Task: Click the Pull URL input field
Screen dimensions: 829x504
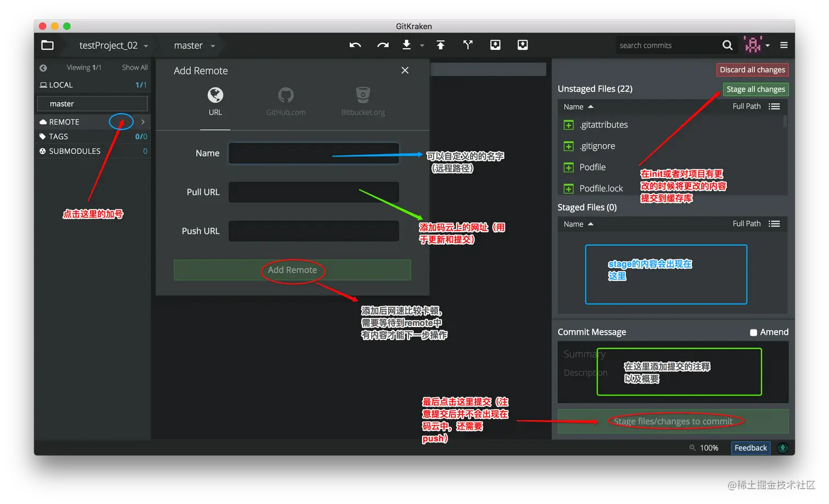Action: pyautogui.click(x=314, y=192)
